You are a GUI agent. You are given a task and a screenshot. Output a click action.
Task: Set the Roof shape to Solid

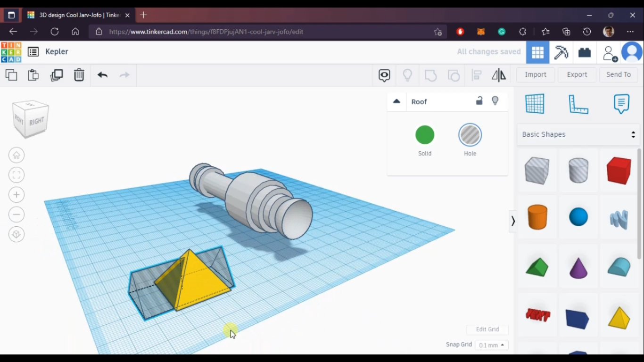[425, 135]
